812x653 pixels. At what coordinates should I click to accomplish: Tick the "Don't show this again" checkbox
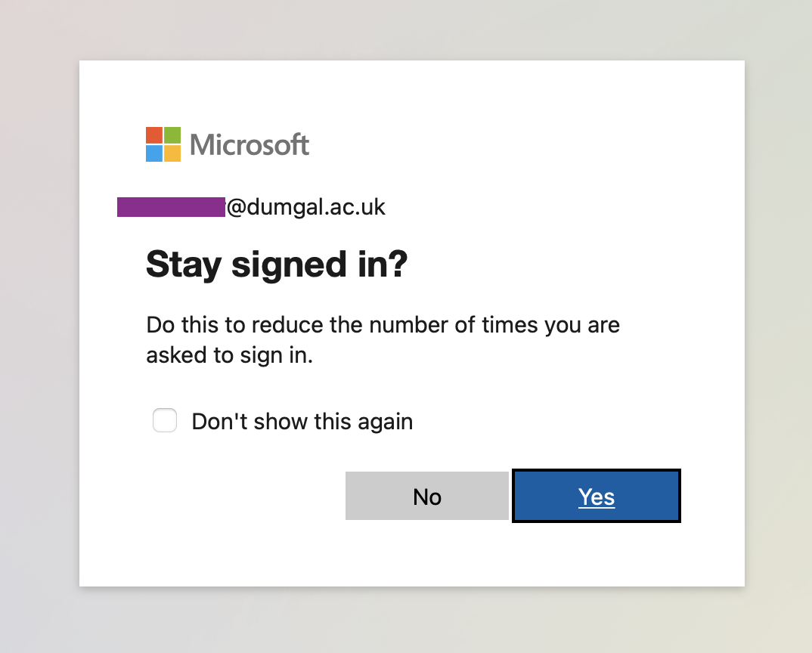click(165, 420)
